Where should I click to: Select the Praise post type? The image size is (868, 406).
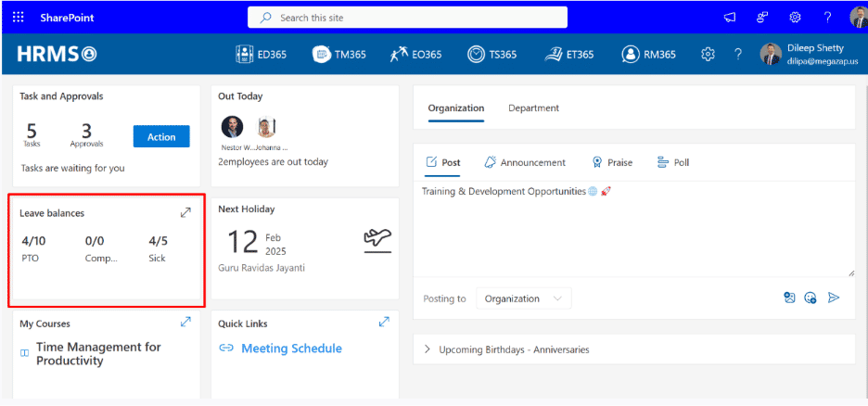[x=612, y=162]
